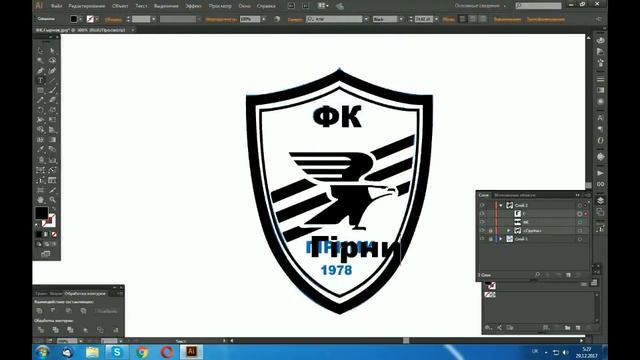Image resolution: width=640 pixels, height=360 pixels.
Task: Apply Unite shape mode in Pathfinder
Action: point(40,311)
